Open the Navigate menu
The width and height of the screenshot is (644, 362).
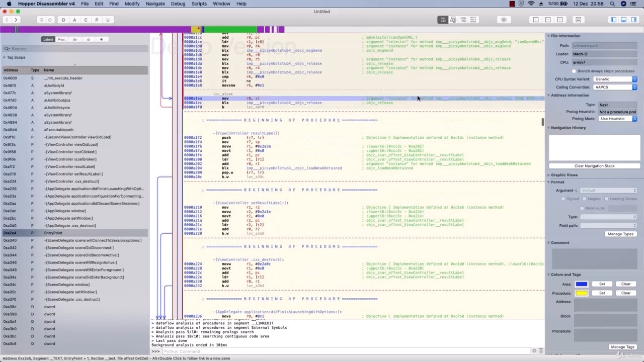coord(155,4)
